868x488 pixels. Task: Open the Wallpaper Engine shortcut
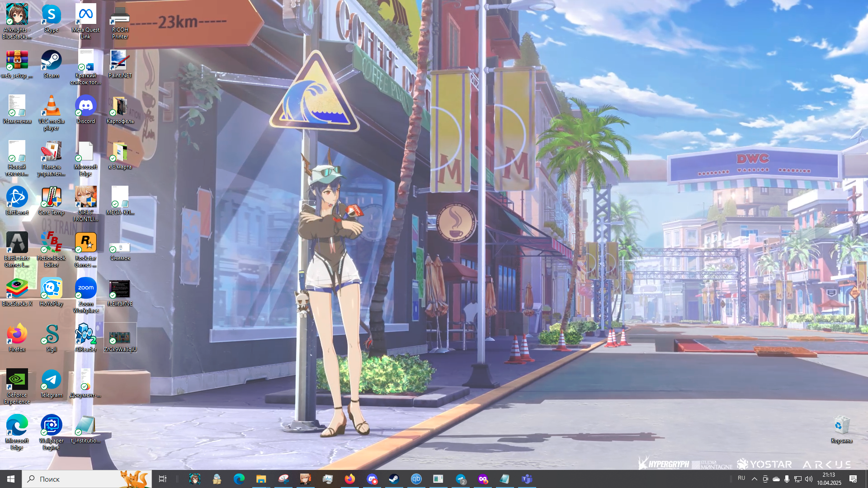click(52, 432)
